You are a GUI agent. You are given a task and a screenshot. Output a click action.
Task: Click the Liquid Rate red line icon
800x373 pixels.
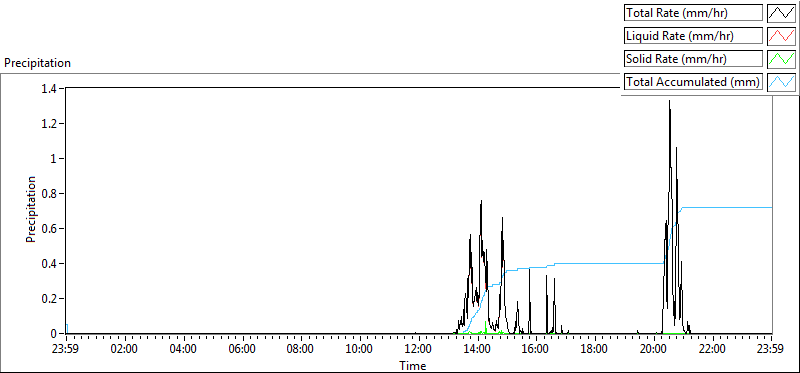782,36
